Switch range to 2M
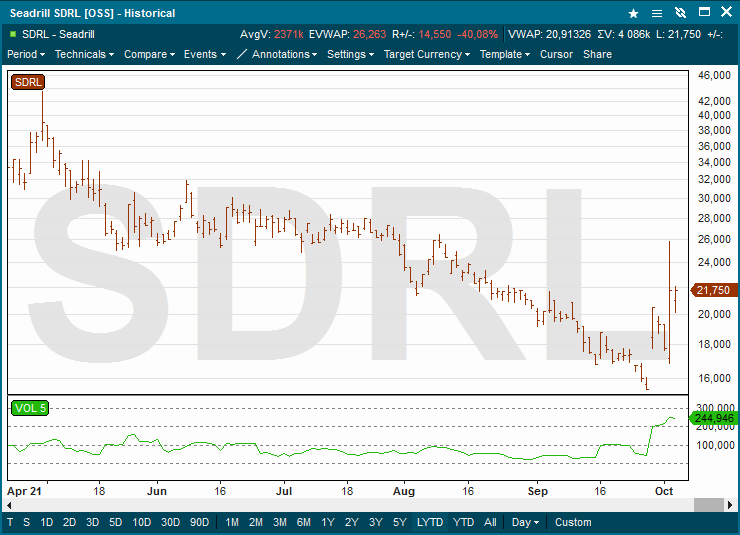The height and width of the screenshot is (535, 740). coord(256,522)
